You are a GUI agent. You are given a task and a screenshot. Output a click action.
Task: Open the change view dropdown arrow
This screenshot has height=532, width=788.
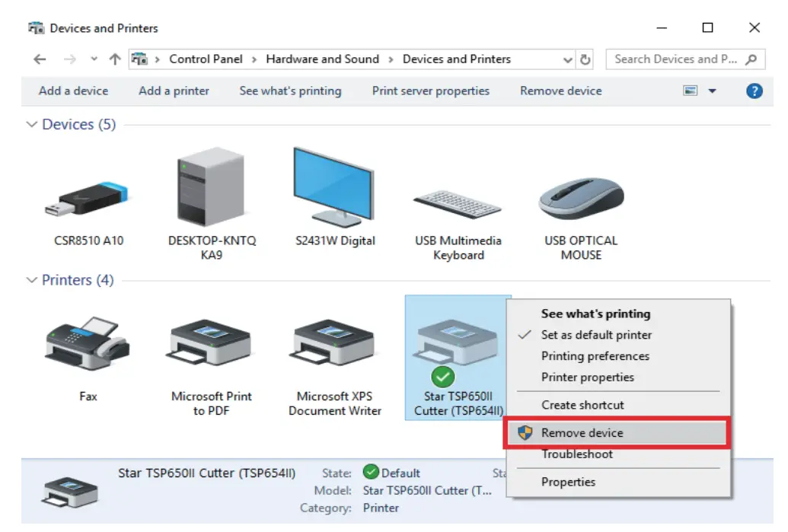(x=711, y=91)
